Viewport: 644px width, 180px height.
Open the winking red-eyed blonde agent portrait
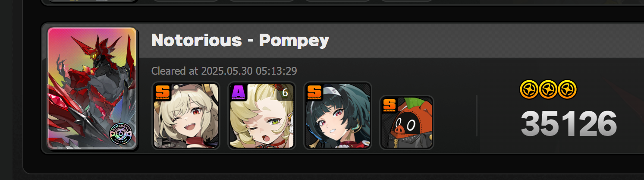[x=186, y=116]
